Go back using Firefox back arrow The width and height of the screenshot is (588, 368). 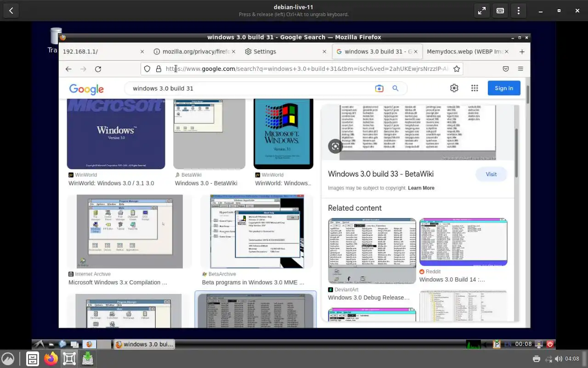[68, 69]
